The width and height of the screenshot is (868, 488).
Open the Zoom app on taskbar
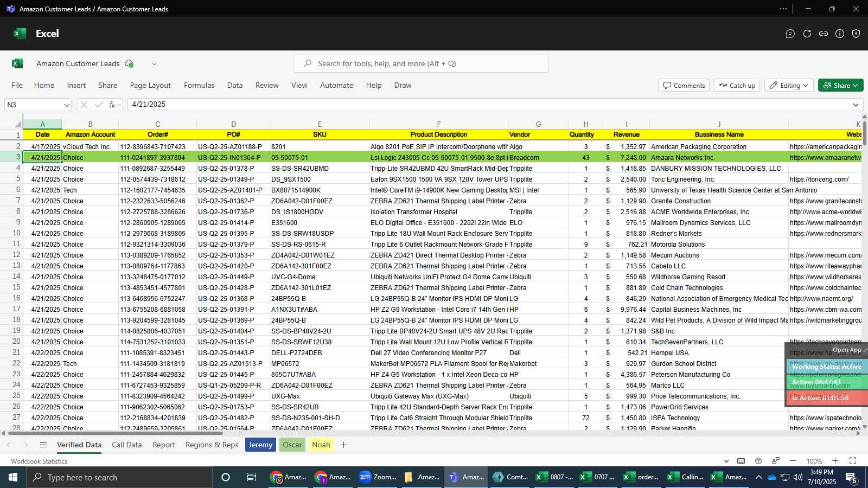pyautogui.click(x=378, y=477)
